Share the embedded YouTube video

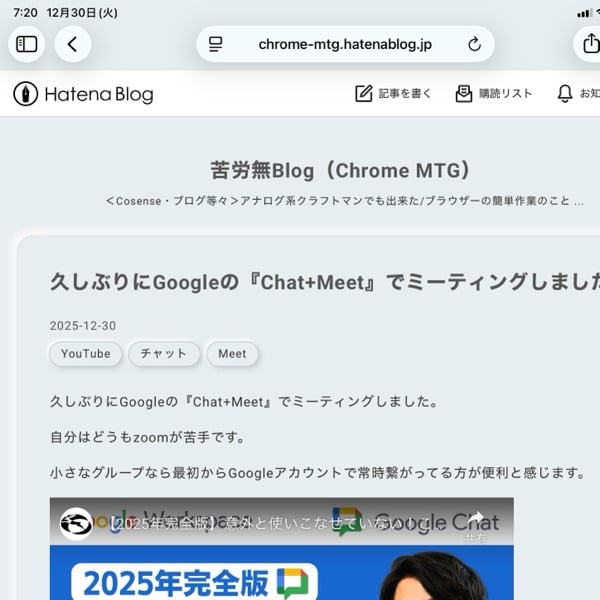(x=476, y=526)
